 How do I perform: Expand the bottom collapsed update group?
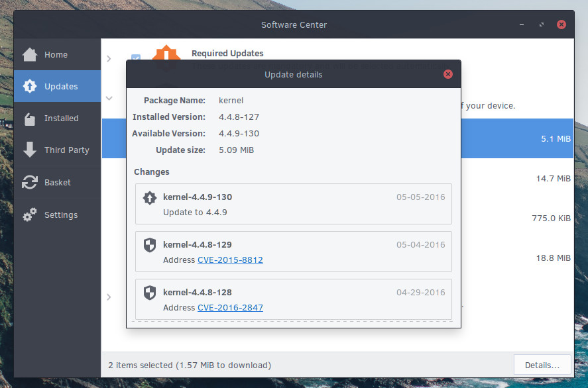109,297
